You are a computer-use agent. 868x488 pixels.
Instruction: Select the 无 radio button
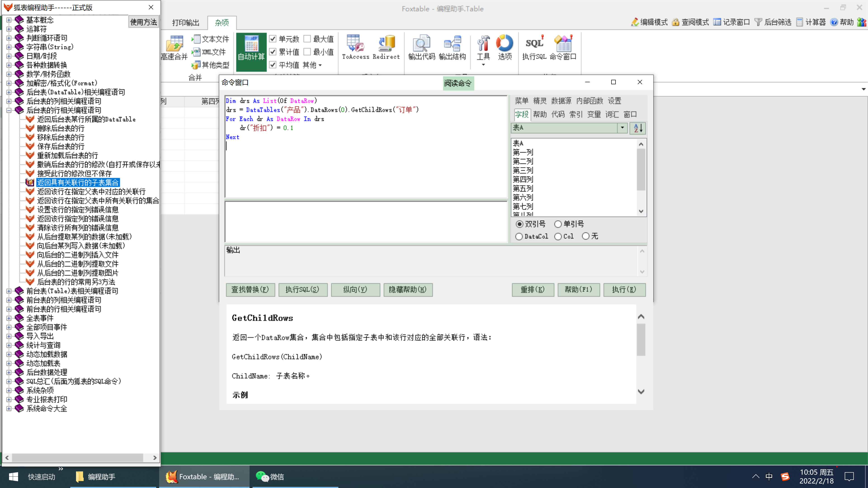[586, 236]
